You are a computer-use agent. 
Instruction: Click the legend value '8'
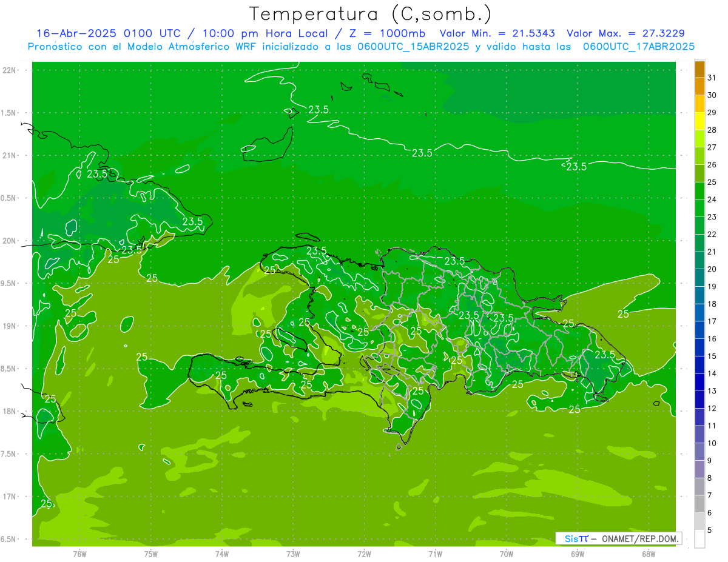(710, 478)
